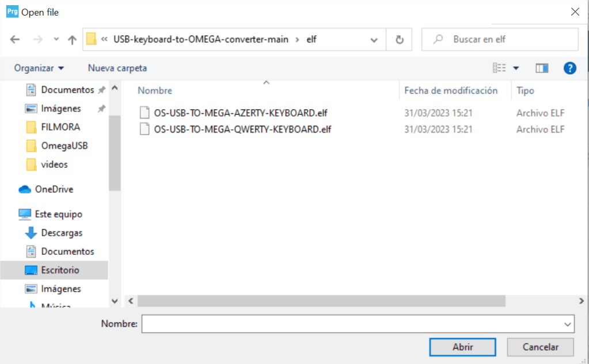Expand the view options dropdown arrow

(x=516, y=68)
